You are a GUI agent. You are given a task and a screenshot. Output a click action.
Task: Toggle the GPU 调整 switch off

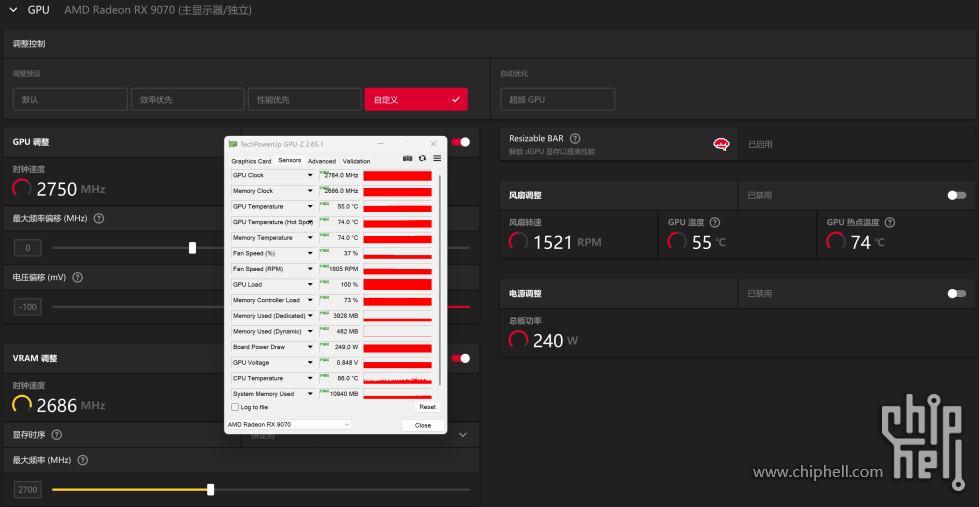461,142
